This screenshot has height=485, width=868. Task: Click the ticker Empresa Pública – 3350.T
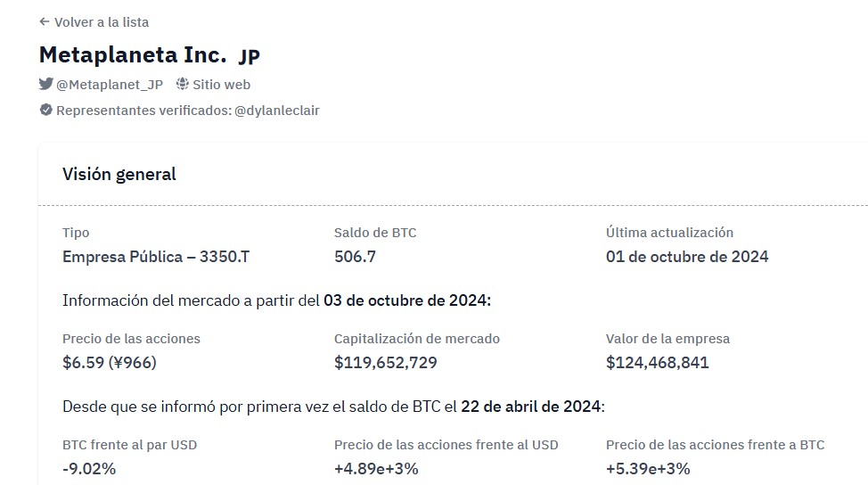(156, 257)
